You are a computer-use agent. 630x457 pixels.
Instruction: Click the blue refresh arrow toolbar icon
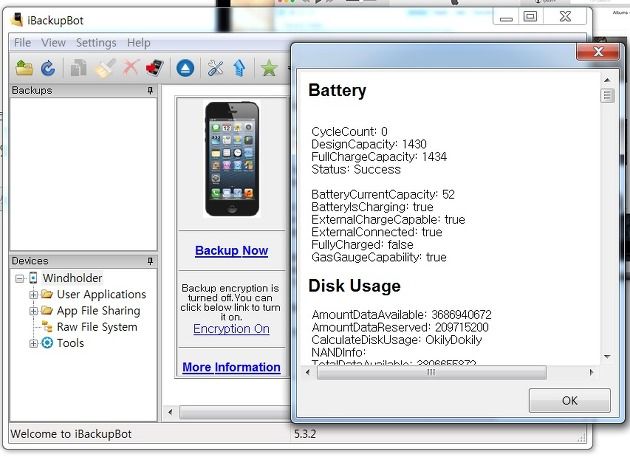click(48, 68)
